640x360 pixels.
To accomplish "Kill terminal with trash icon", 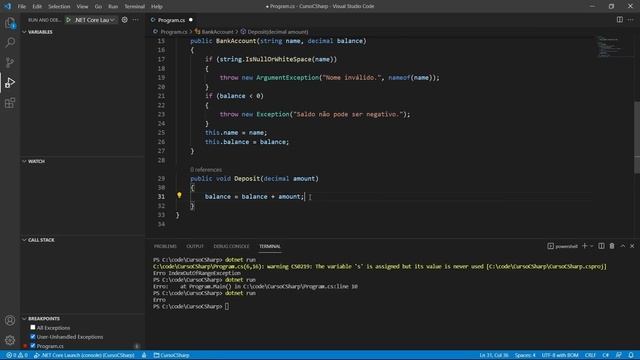I will (x=612, y=246).
